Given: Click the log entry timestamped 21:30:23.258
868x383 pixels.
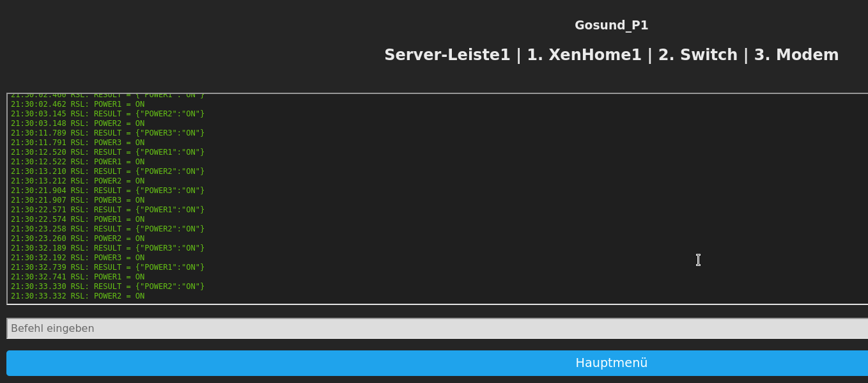Looking at the screenshot, I should coord(107,228).
